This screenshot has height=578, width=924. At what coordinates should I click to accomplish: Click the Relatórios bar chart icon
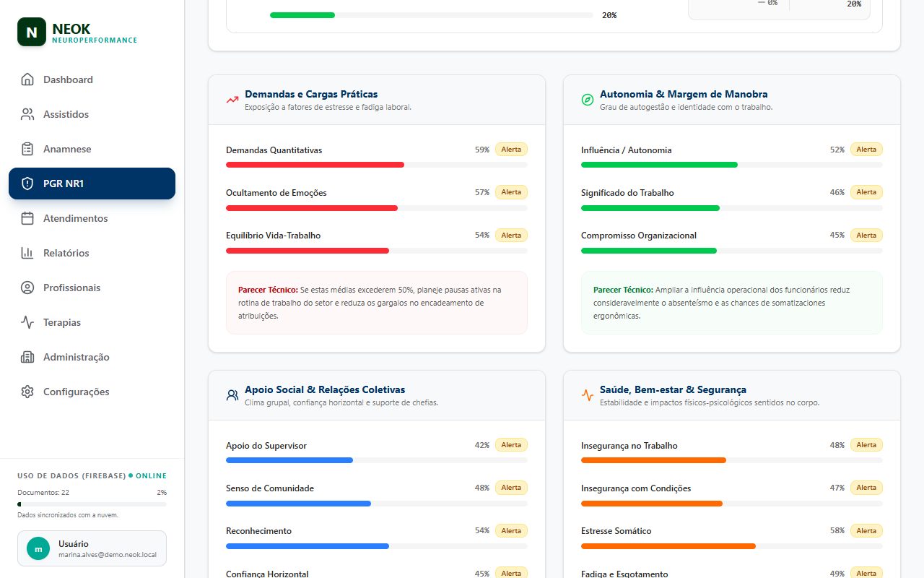pos(27,253)
